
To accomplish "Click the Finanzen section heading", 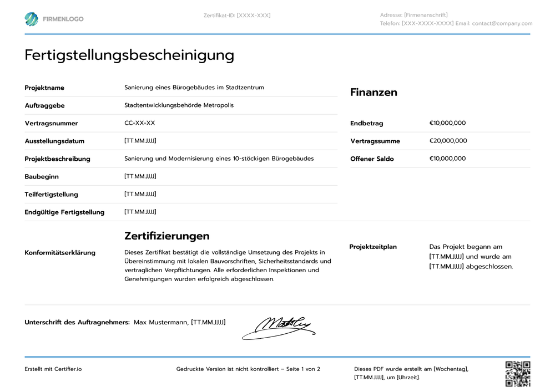I will (x=374, y=93).
